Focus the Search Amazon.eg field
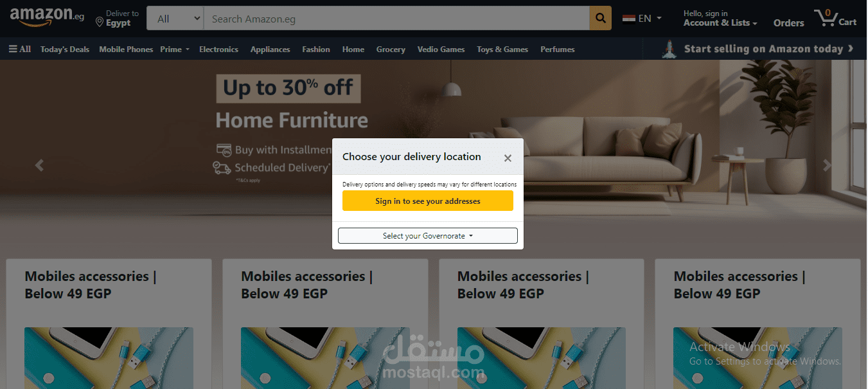 pyautogui.click(x=396, y=19)
